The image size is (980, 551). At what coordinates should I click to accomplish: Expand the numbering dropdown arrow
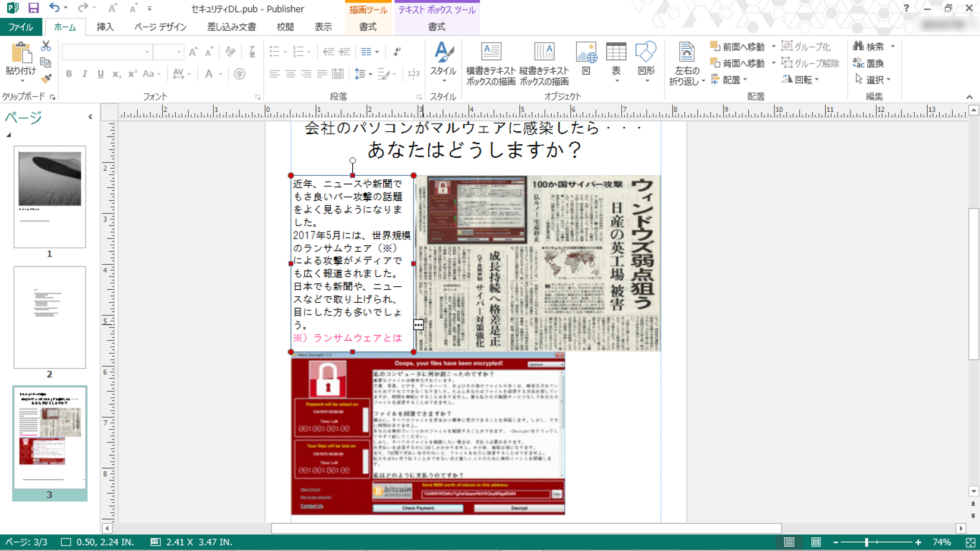pos(309,52)
